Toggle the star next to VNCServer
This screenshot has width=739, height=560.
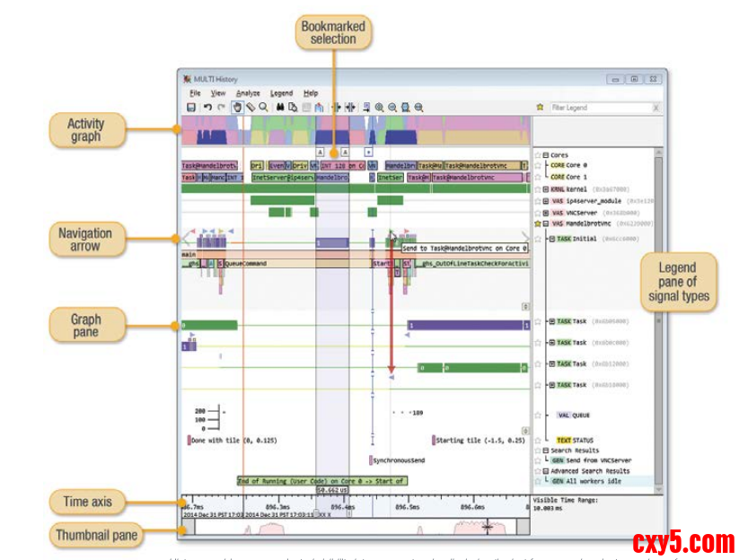pos(538,213)
